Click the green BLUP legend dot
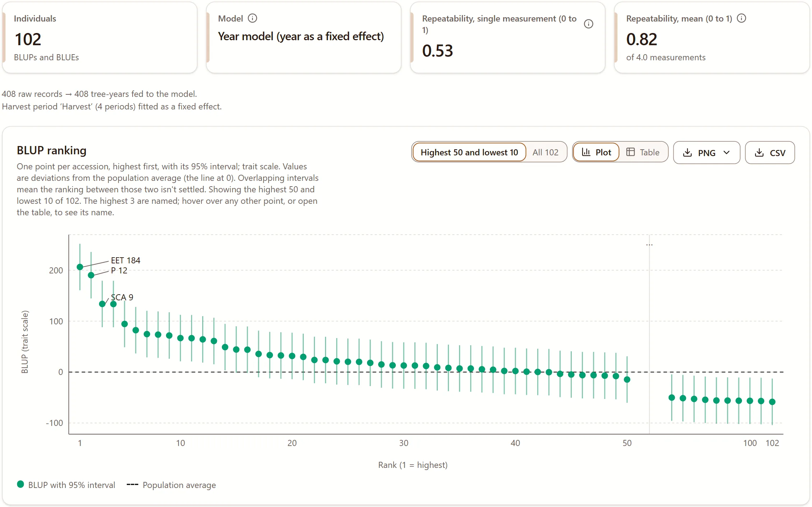812x507 pixels. [20, 484]
